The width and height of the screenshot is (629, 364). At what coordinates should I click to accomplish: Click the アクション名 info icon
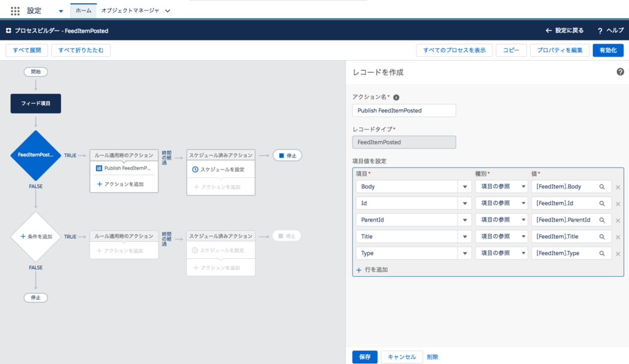pos(396,98)
